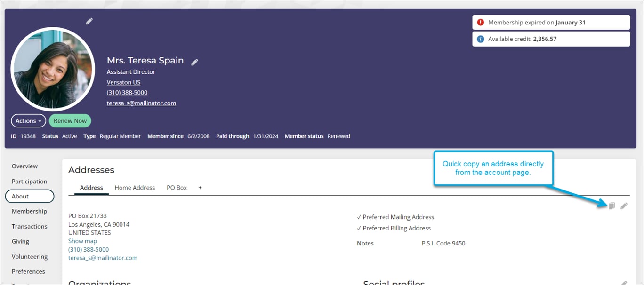Open the Actions dropdown
The image size is (644, 285).
pyautogui.click(x=28, y=120)
